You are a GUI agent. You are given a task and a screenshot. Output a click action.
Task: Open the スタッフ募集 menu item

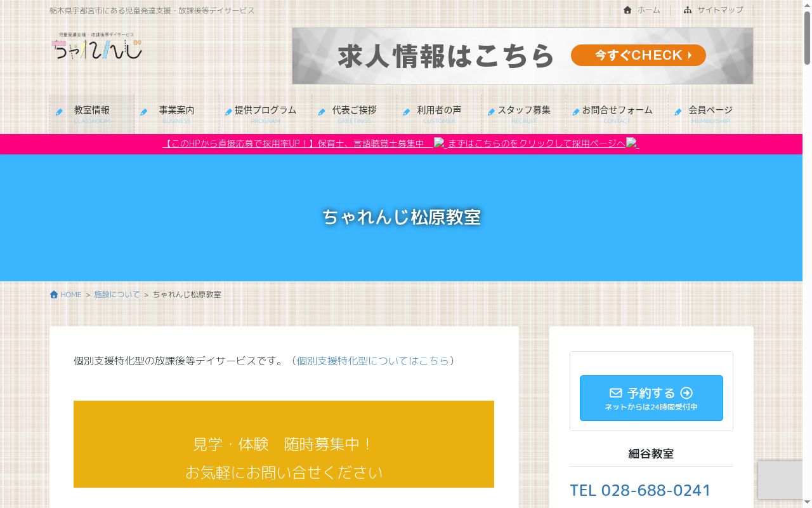click(x=524, y=114)
